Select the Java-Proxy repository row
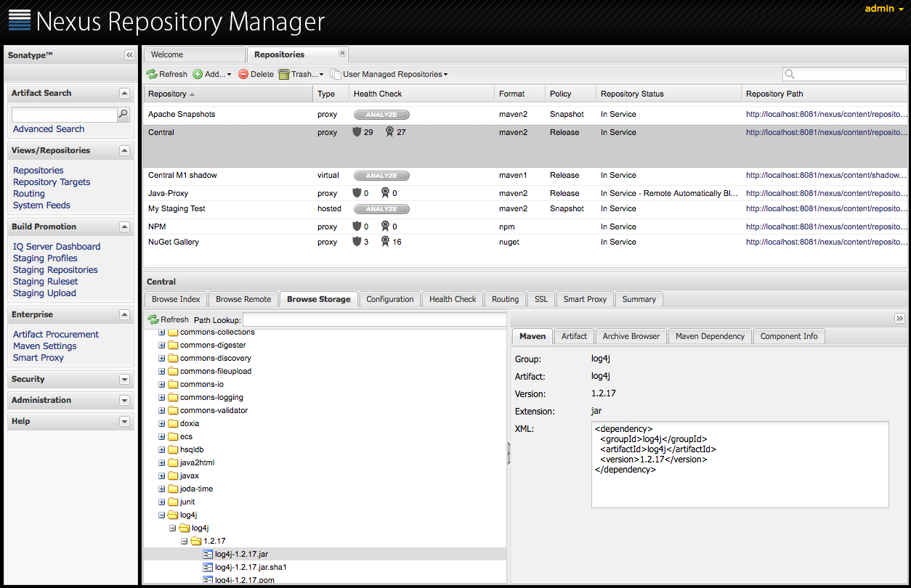Screen dimensions: 911x588 click(525, 194)
